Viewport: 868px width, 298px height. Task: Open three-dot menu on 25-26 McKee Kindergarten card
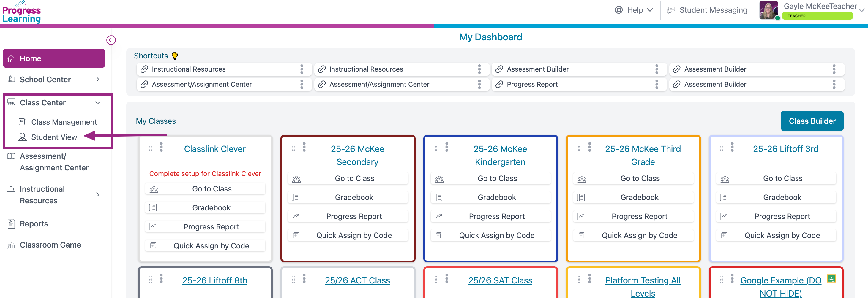(x=447, y=147)
